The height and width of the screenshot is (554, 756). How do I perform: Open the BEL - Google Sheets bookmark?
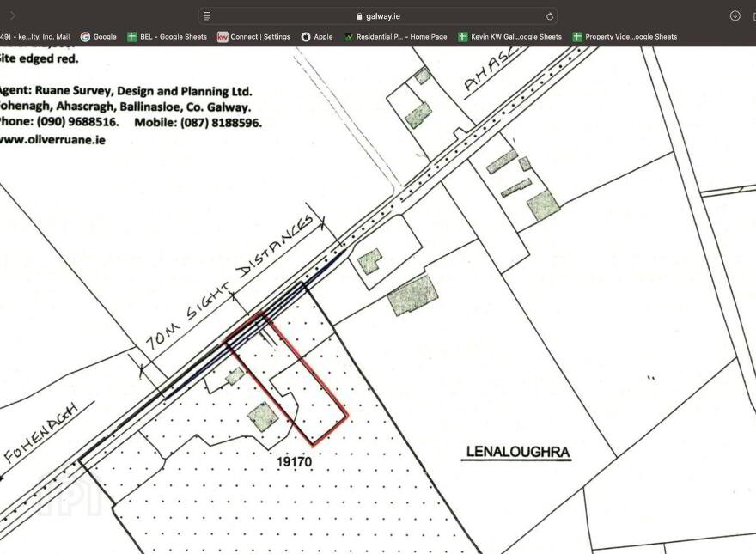point(167,37)
